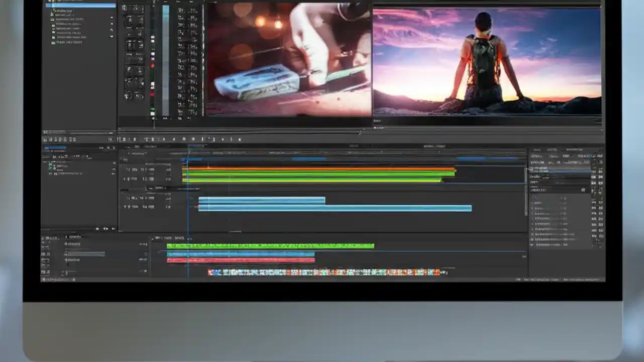This screenshot has height=362, width=644.
Task: Expand the highlighted effect in the right panel
Action: (530, 172)
